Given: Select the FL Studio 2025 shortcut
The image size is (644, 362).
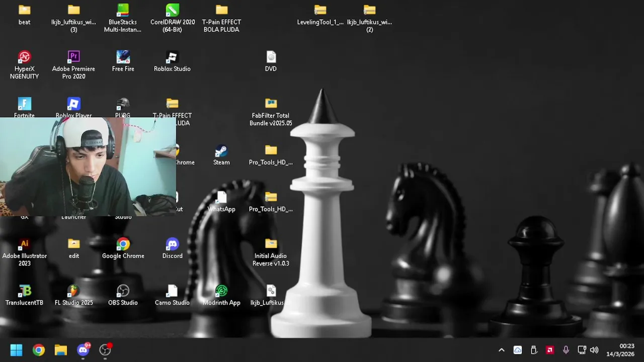Looking at the screenshot, I should pyautogui.click(x=73, y=296).
